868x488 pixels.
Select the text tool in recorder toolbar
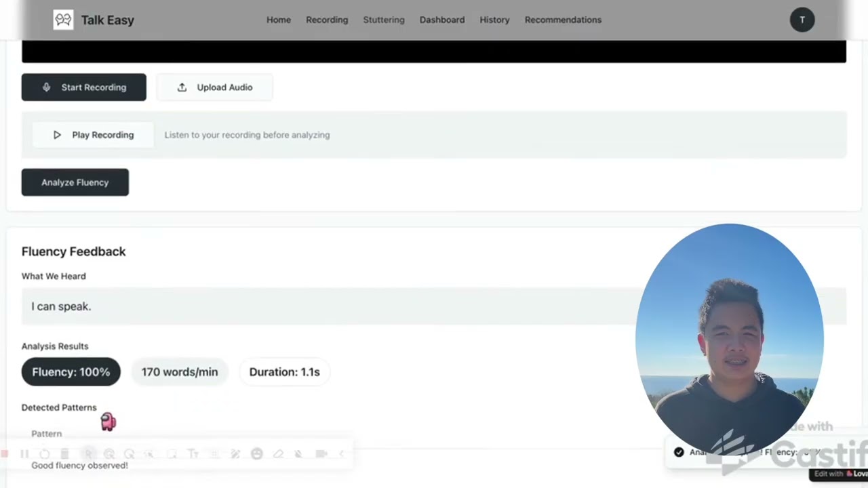tap(193, 453)
